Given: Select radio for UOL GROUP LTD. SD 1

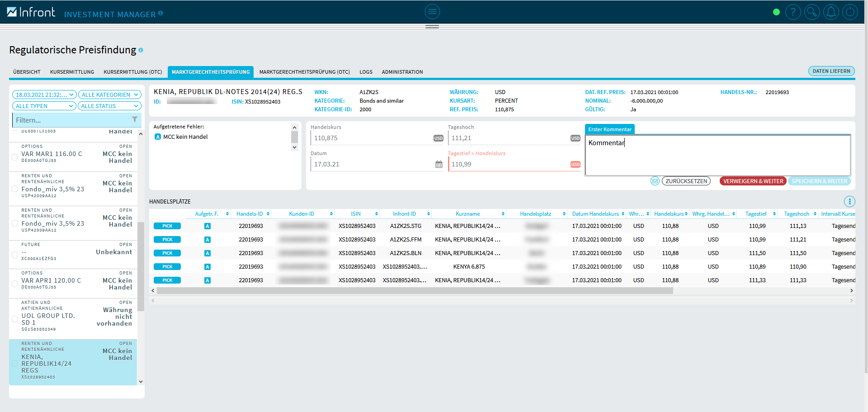Looking at the screenshot, I should pos(14,319).
